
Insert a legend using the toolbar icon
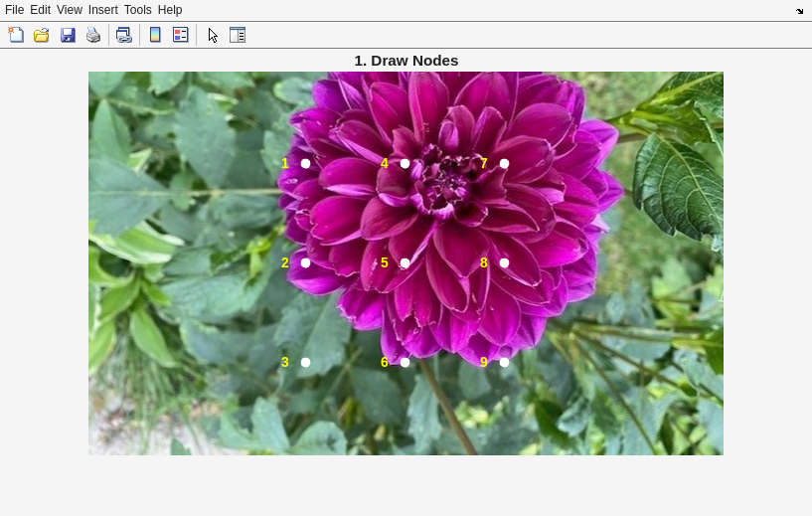click(x=180, y=35)
